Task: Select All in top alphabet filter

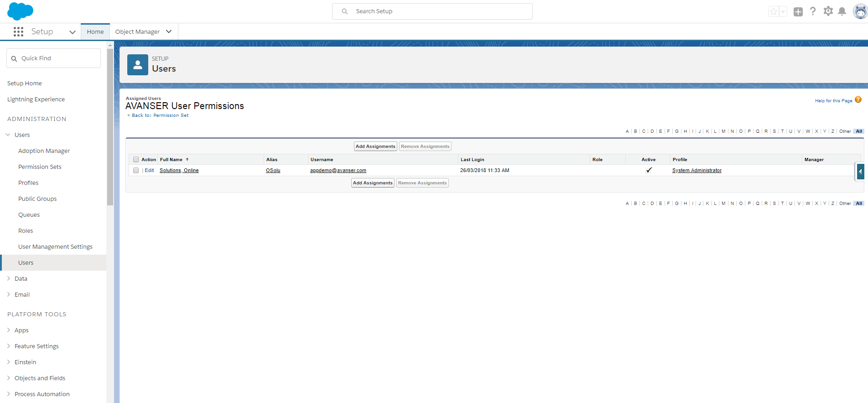Action: pyautogui.click(x=859, y=131)
